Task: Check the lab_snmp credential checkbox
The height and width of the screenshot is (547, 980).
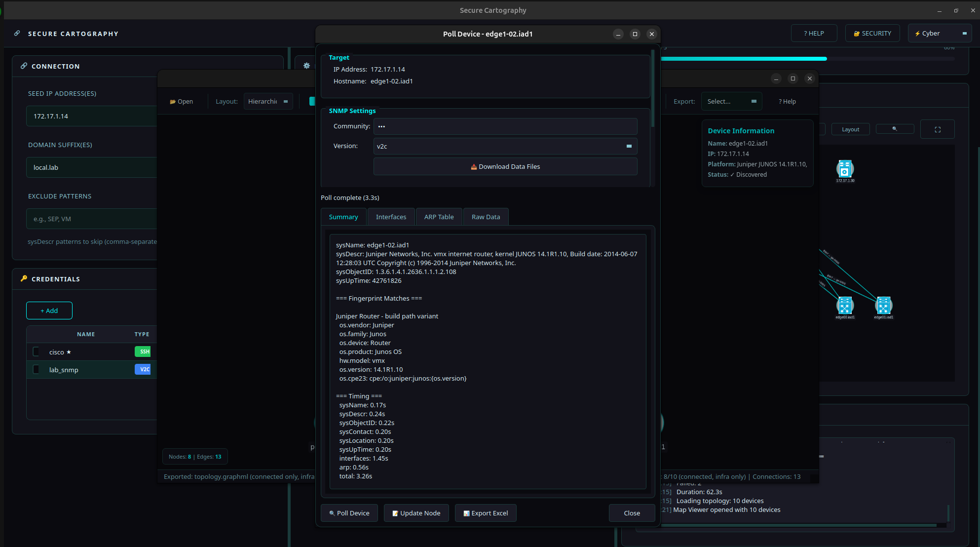Action: (36, 369)
